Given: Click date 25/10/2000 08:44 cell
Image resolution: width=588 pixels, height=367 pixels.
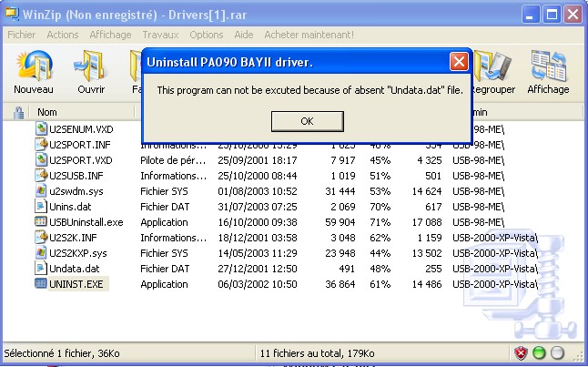Looking at the screenshot, I should pyautogui.click(x=258, y=176).
